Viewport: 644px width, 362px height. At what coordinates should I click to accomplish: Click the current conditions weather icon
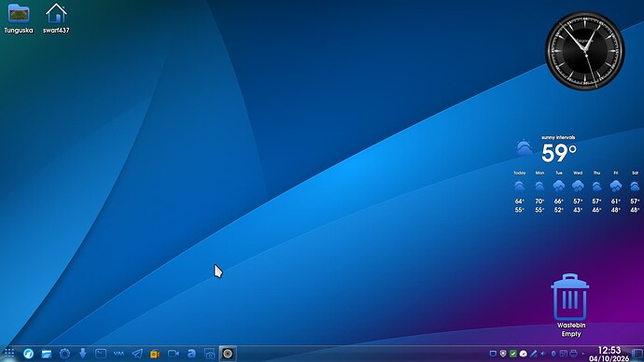525,148
